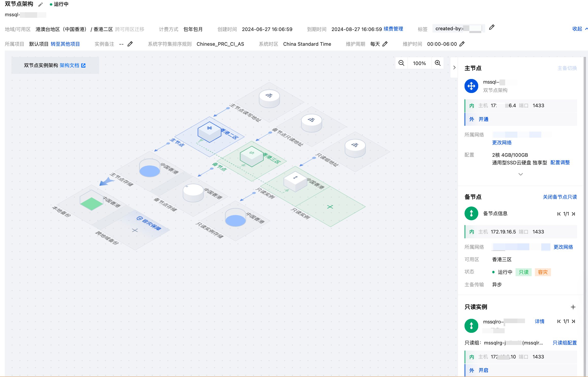The height and width of the screenshot is (377, 588).
Task: Edit the 实例备注 remark with the pencil icon
Action: coord(130,44)
